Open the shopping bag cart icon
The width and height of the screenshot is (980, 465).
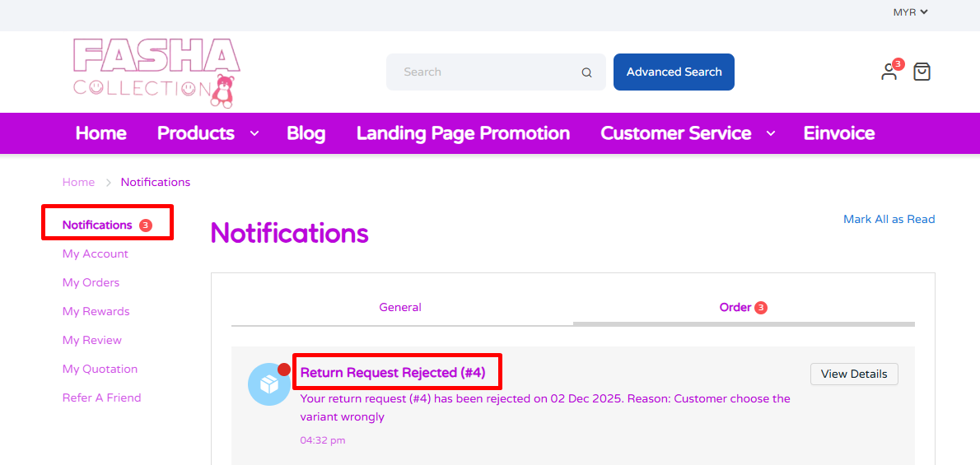coord(922,72)
